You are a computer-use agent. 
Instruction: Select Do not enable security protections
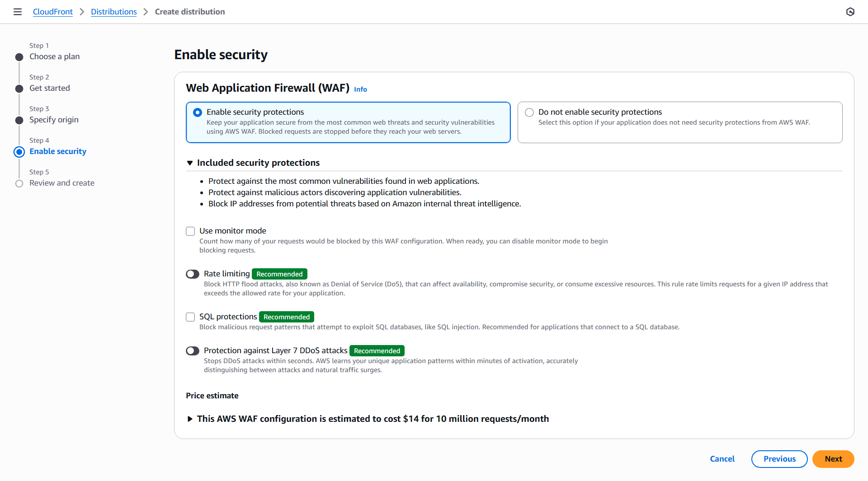click(529, 112)
